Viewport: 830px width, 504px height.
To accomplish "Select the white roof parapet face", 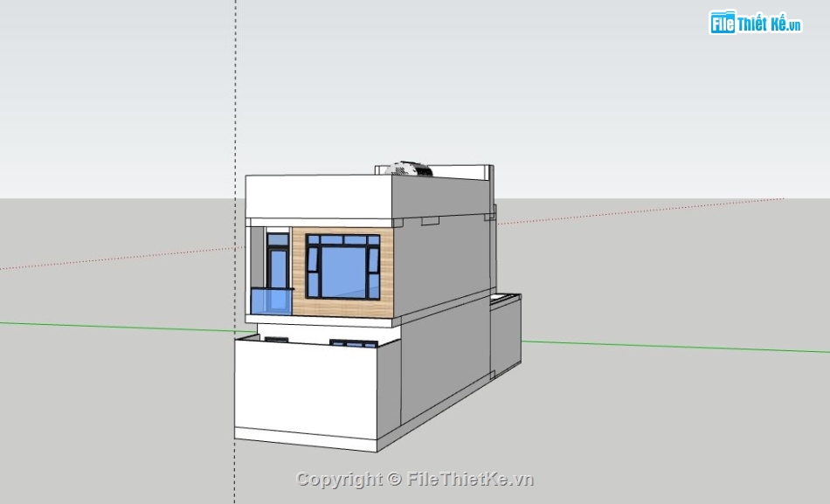I will (319, 197).
